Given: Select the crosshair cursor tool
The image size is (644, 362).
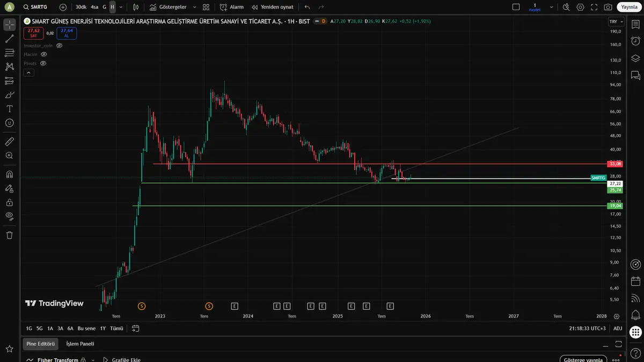Looking at the screenshot, I should coord(10,25).
